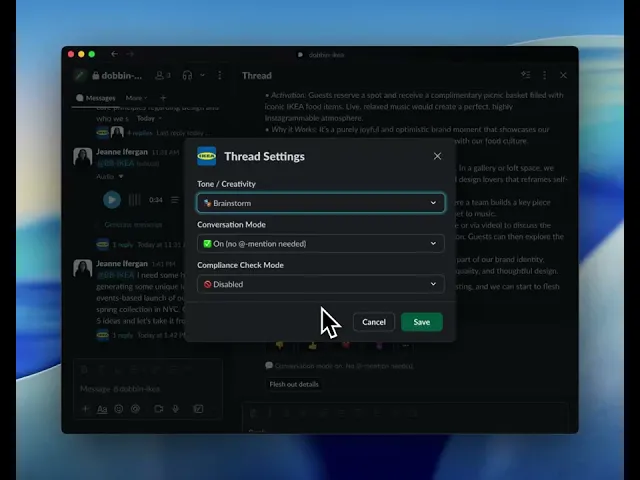Screen dimensions: 640x480
Task: Open the More tab menu
Action: 136,98
